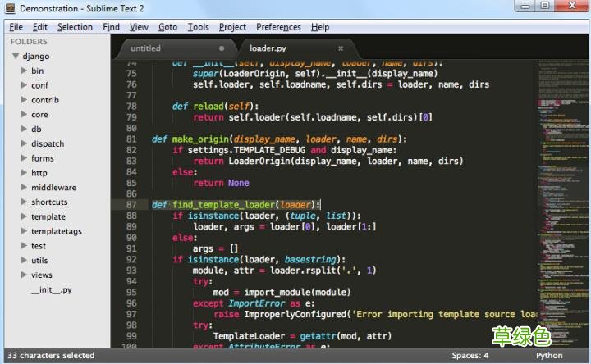Open the Project menu

232,27
